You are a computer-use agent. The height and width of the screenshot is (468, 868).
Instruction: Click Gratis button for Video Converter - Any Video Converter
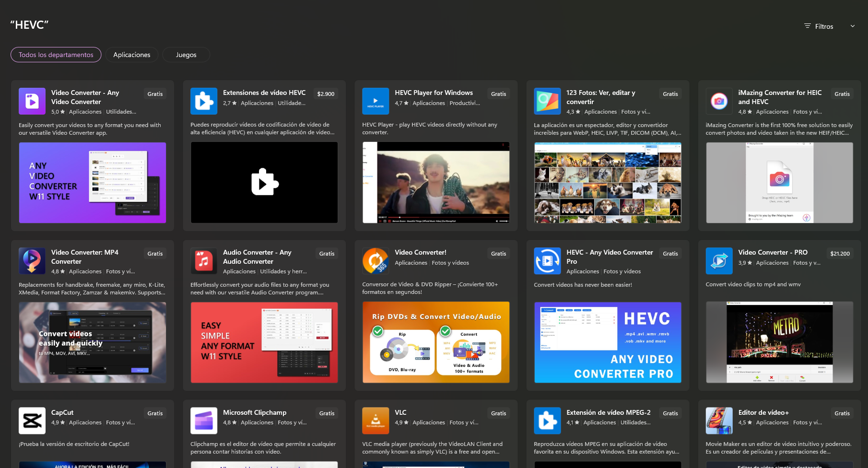155,94
